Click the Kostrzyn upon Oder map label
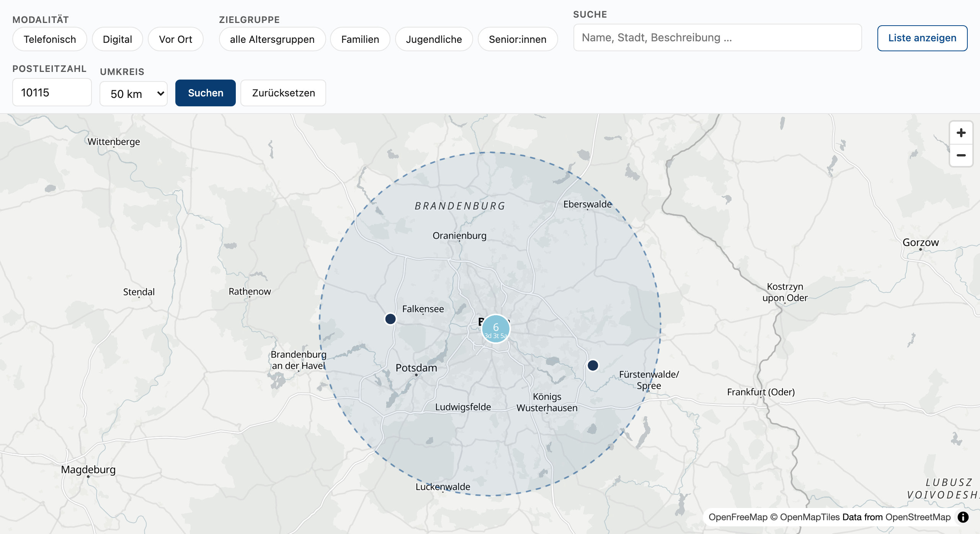Viewport: 980px width, 534px height. (x=785, y=292)
